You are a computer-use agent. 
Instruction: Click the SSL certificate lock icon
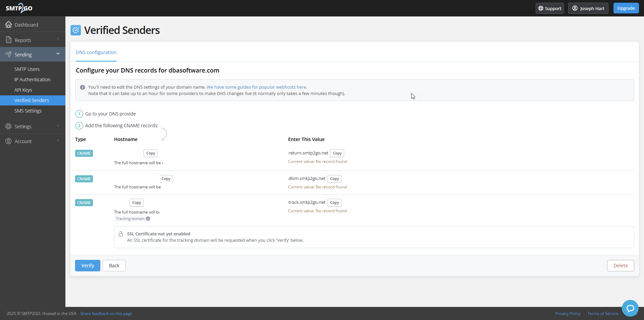(121, 234)
